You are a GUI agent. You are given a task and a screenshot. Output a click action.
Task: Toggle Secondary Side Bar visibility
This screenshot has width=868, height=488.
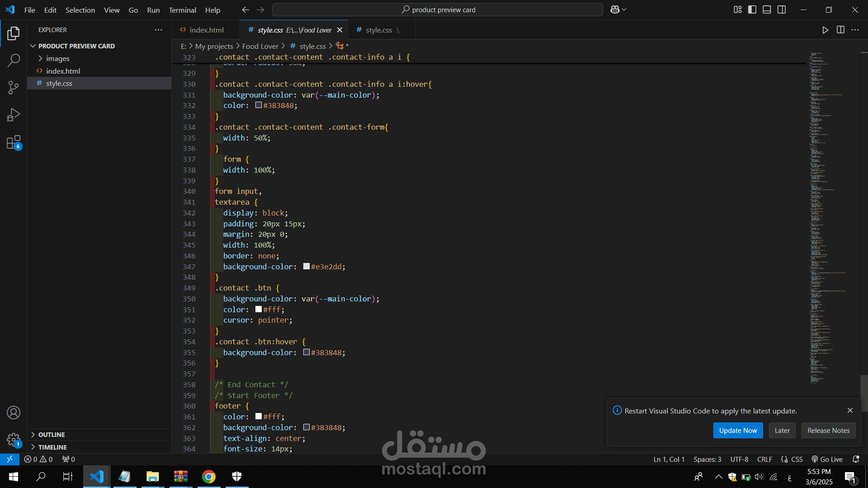coord(782,9)
